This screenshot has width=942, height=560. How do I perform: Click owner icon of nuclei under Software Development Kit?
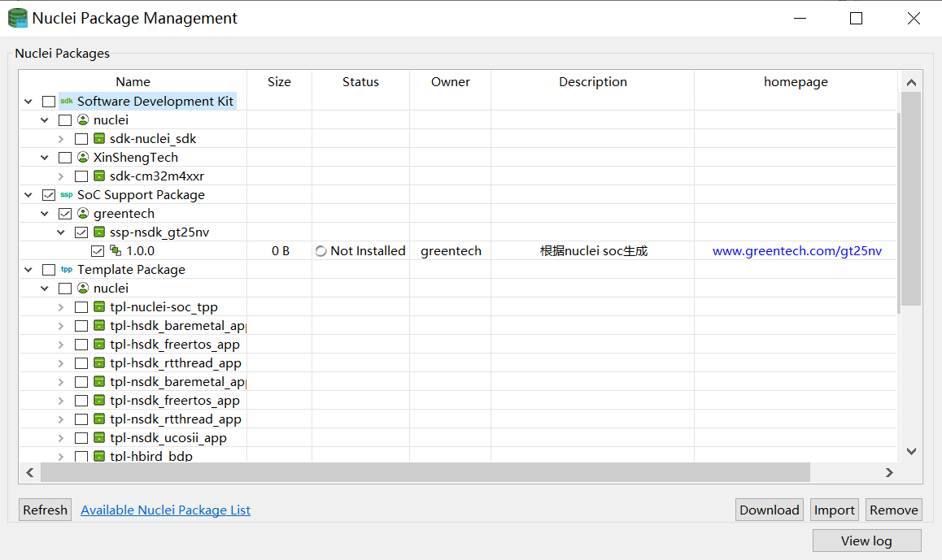pyautogui.click(x=83, y=120)
